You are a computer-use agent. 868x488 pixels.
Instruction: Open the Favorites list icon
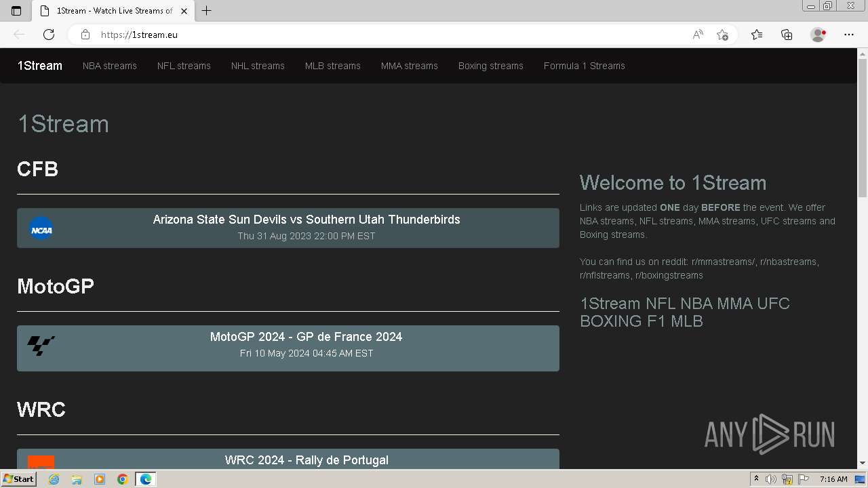[x=757, y=35]
